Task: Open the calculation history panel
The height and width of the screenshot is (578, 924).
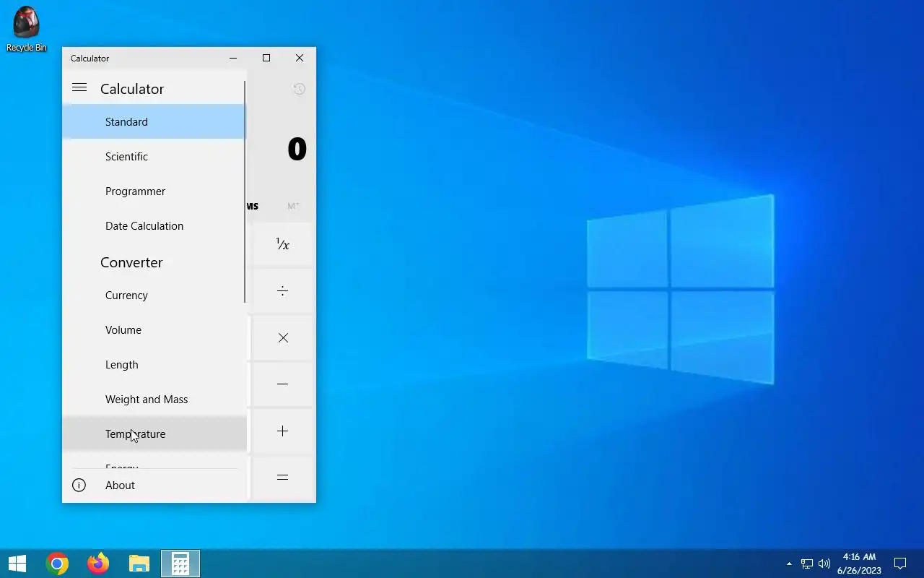Action: click(299, 89)
